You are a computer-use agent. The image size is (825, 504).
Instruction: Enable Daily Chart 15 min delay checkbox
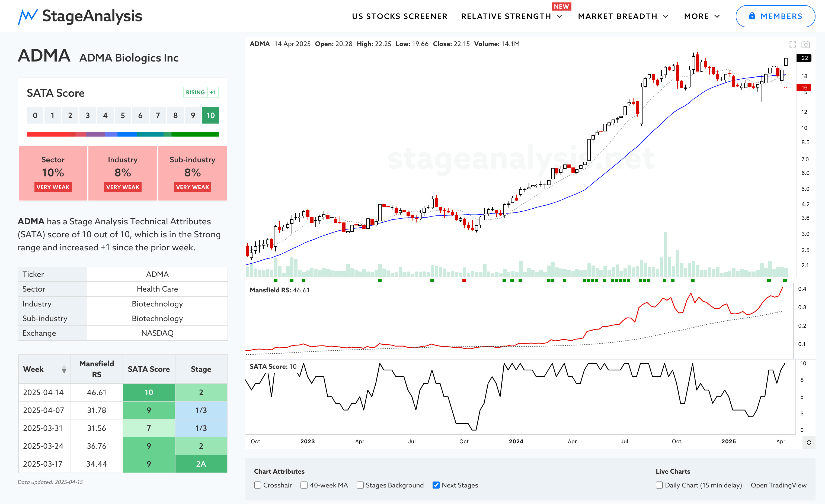click(x=659, y=485)
